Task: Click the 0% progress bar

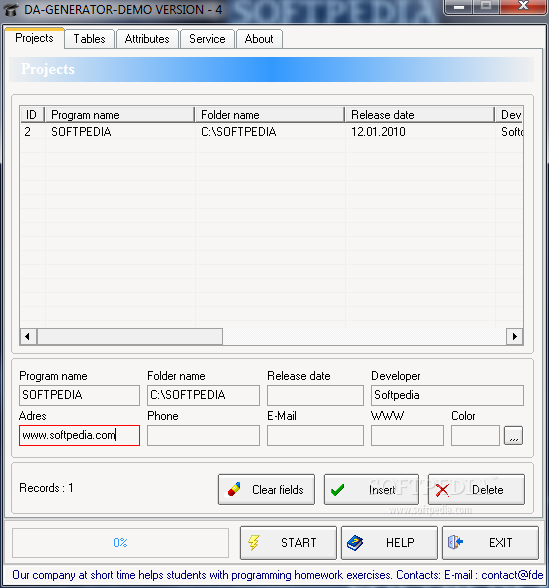Action: (x=120, y=543)
